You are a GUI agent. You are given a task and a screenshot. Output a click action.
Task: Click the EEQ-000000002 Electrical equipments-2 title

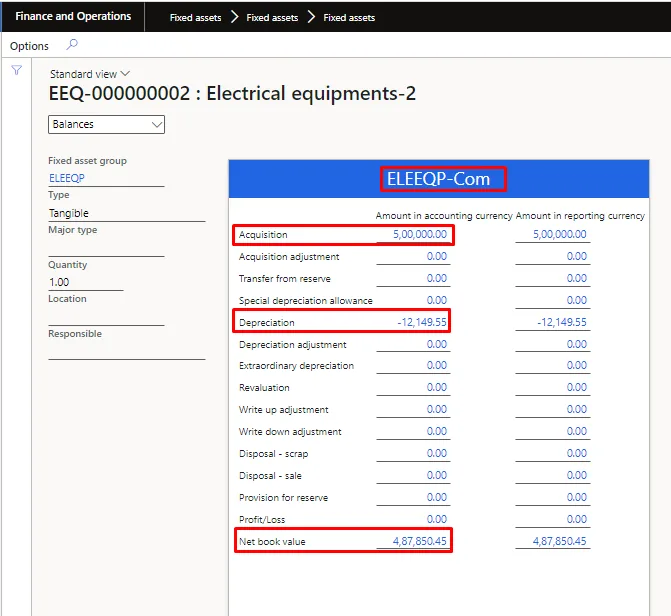coord(232,93)
